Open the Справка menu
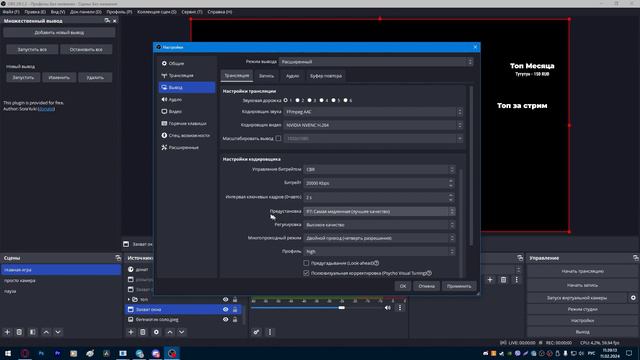Viewport: 640px width, 360px height. click(220, 12)
